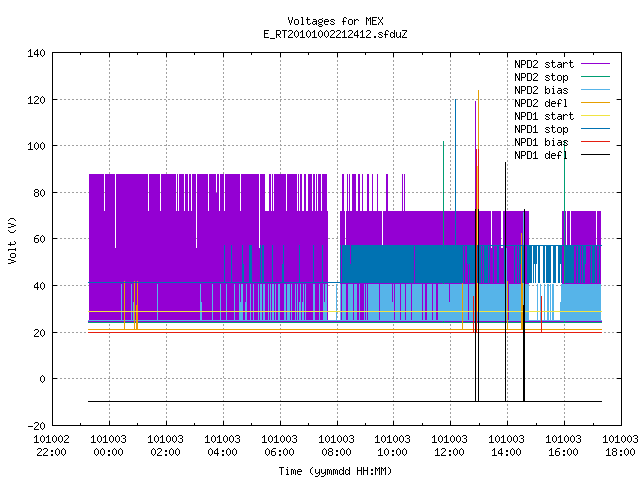Click the y-axis tick label -20
Image resolution: width=640 pixels, height=480 pixels.
[x=36, y=426]
